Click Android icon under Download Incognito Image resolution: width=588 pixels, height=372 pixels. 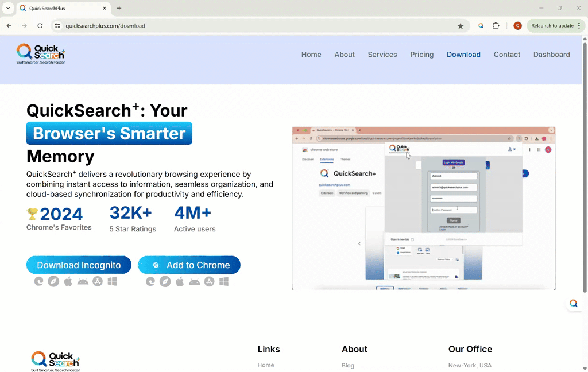(83, 282)
